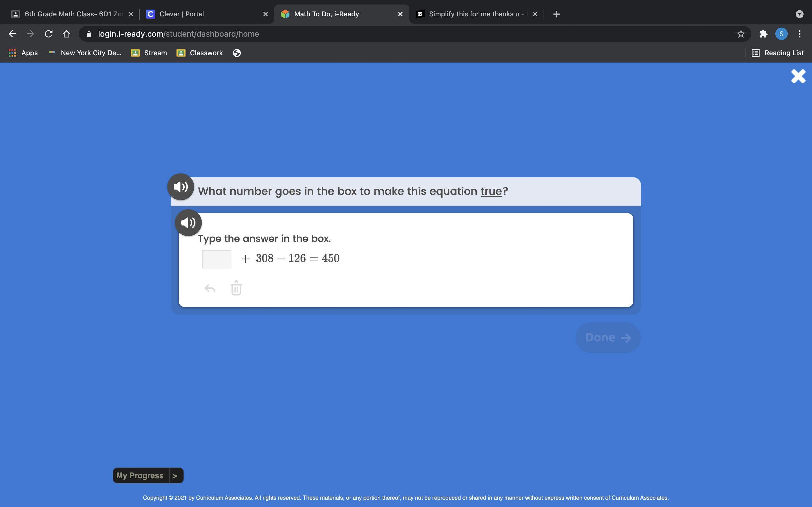Close the lesson with white X
The image size is (812, 507).
point(798,76)
